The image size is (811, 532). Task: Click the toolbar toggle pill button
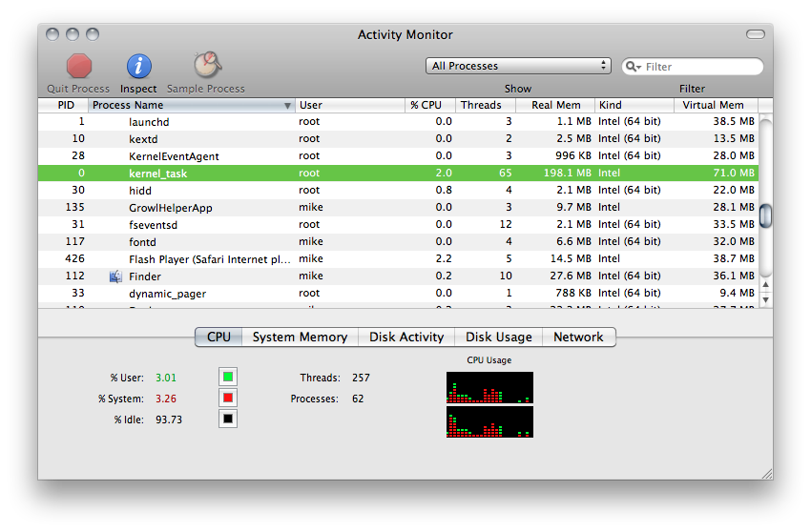pos(755,34)
